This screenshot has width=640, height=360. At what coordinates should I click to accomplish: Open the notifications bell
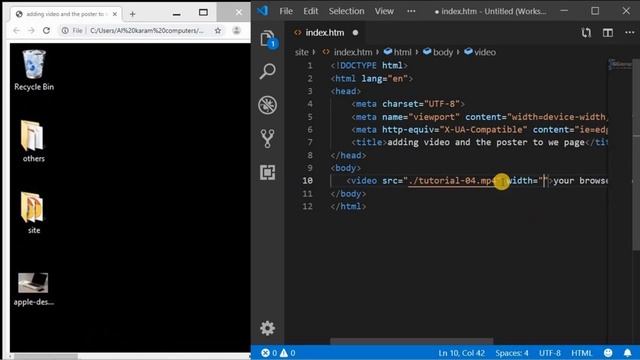point(627,353)
